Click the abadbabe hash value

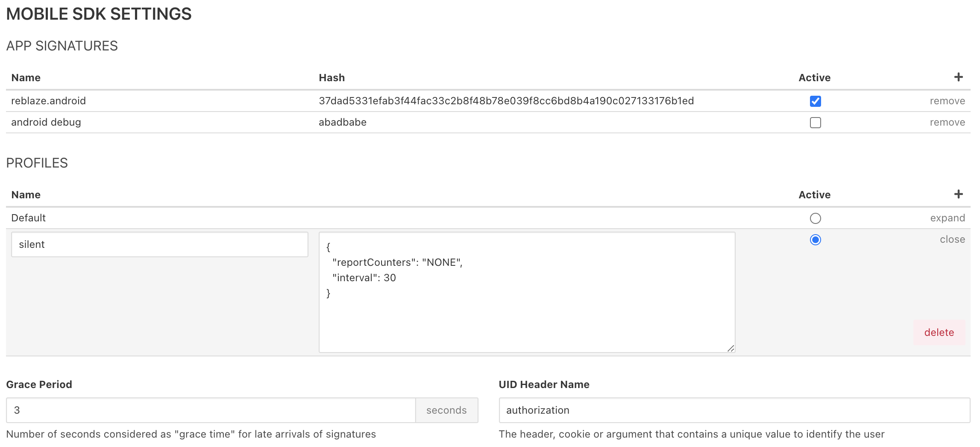tap(342, 122)
